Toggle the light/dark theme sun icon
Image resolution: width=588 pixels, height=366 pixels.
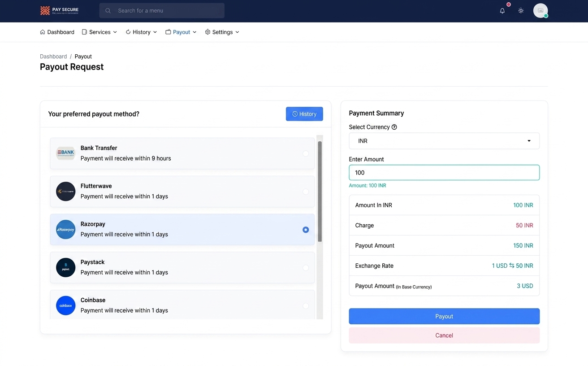tap(521, 11)
